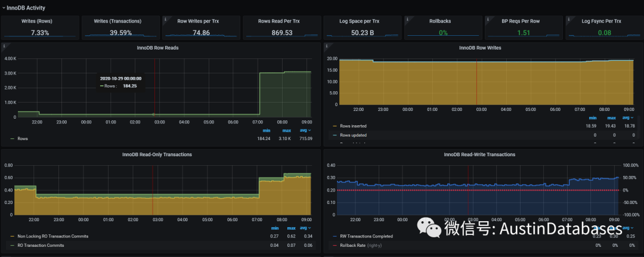Sort Read-Only Transactions legend by min
644x257 pixels.
[274, 228]
